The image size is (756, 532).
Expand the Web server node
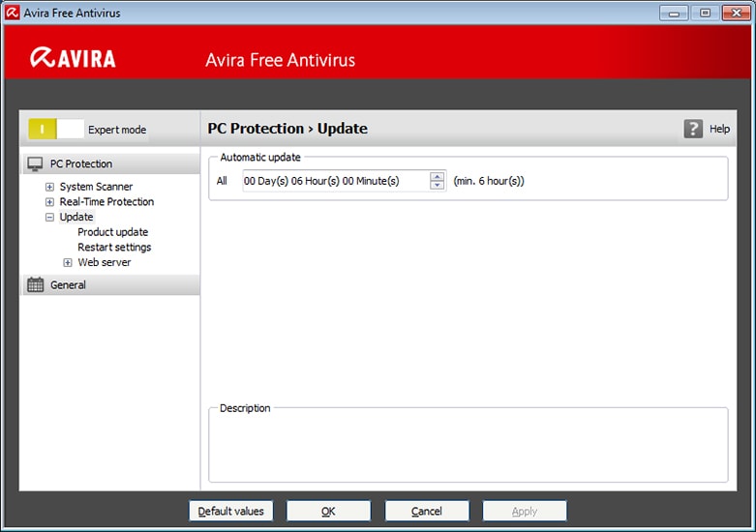68,263
